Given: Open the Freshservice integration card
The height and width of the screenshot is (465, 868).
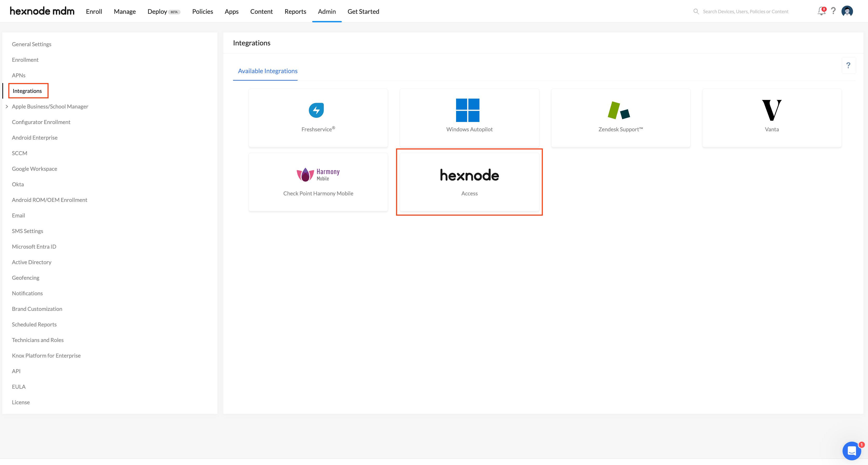Looking at the screenshot, I should [318, 118].
